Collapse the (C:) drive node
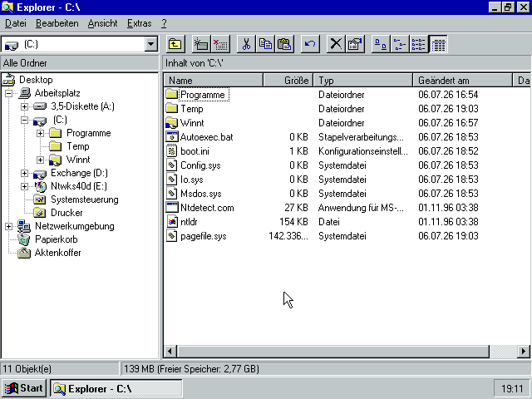 click(x=24, y=120)
